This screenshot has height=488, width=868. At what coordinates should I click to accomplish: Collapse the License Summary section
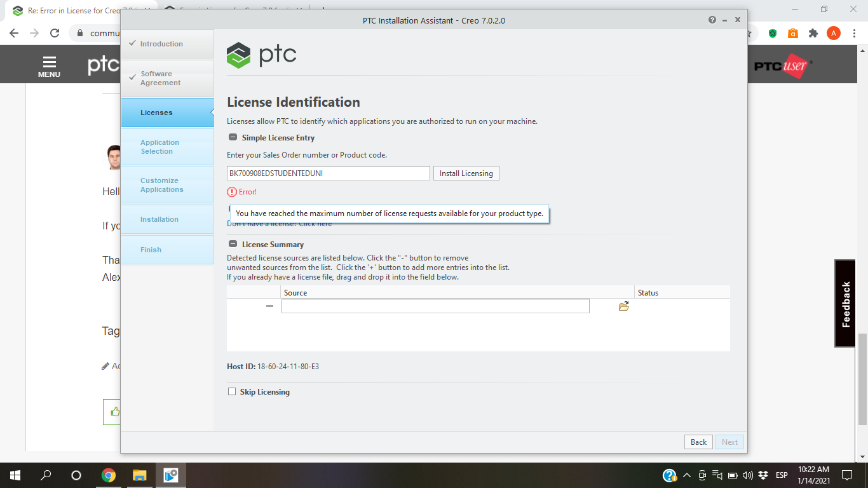click(231, 244)
